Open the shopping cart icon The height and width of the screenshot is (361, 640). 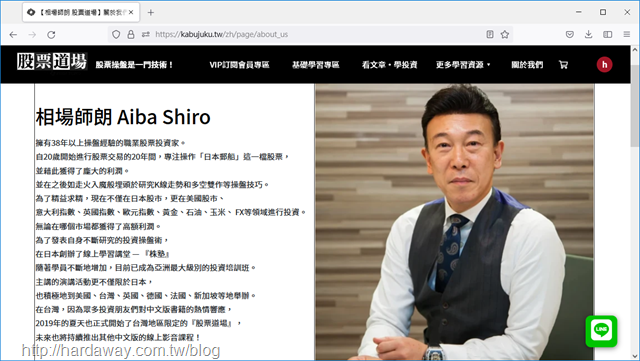pos(563,65)
